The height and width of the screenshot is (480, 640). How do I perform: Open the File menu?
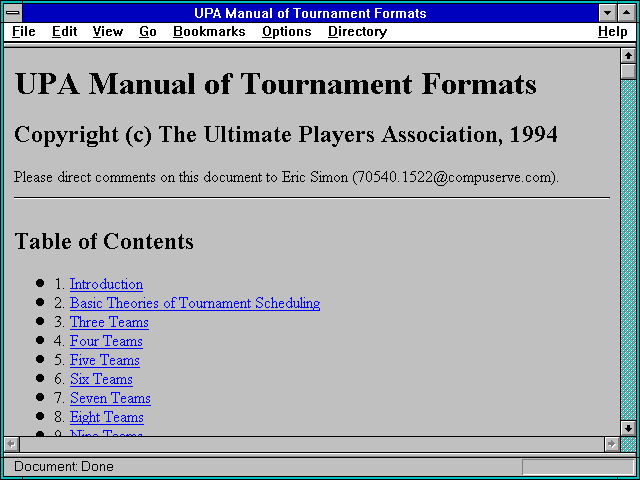[x=24, y=31]
